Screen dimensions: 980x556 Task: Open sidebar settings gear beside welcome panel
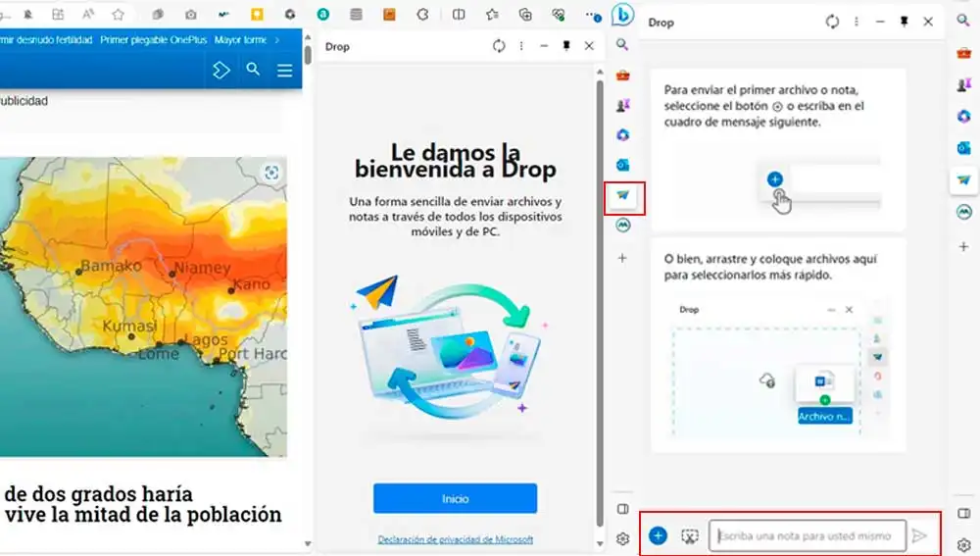point(622,538)
